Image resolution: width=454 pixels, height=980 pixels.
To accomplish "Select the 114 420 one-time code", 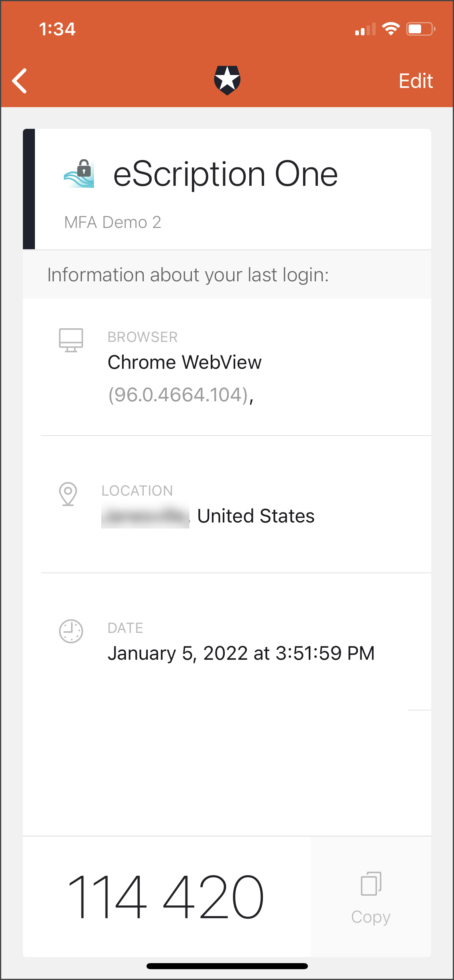I will click(x=166, y=897).
